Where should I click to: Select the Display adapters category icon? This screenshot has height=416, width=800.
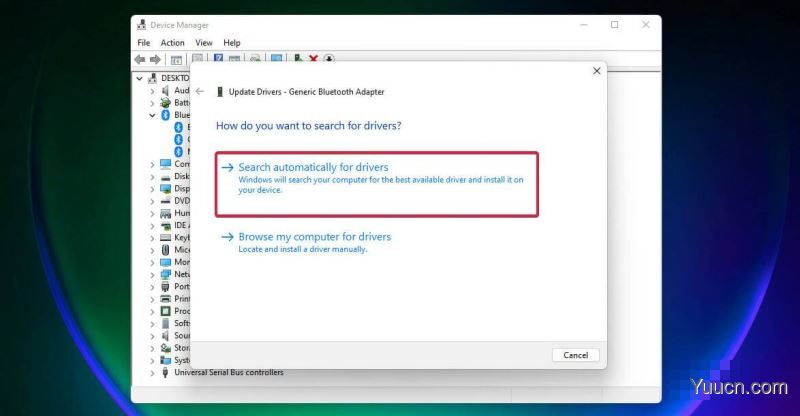(165, 188)
